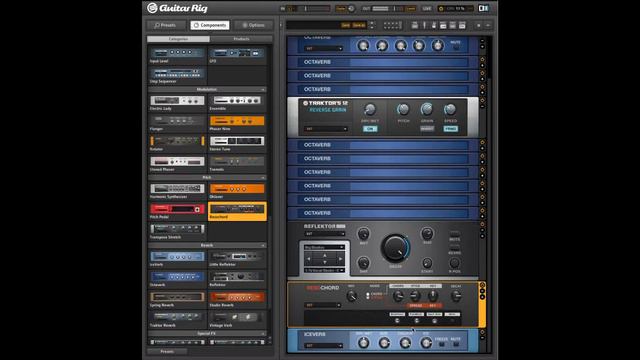Open the Traktor's 12 preset dropdown

[325, 129]
